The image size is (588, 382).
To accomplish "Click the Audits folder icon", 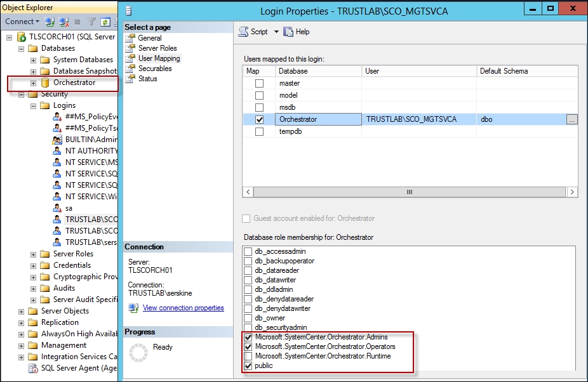I will [45, 288].
